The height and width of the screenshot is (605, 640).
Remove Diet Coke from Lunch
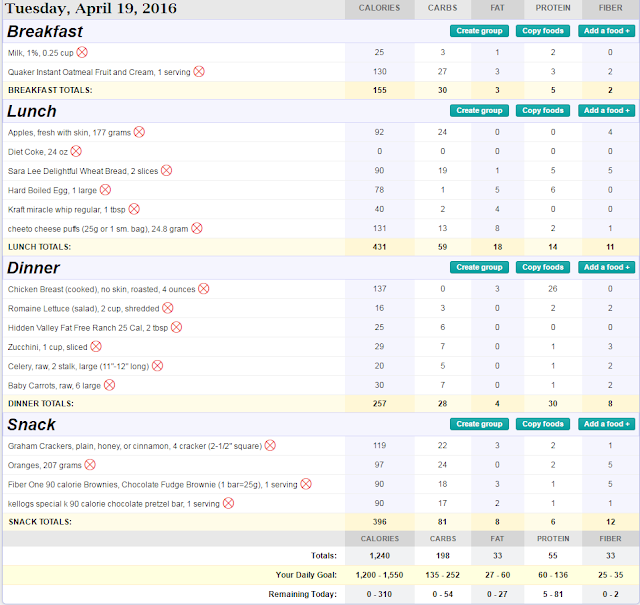[76, 151]
